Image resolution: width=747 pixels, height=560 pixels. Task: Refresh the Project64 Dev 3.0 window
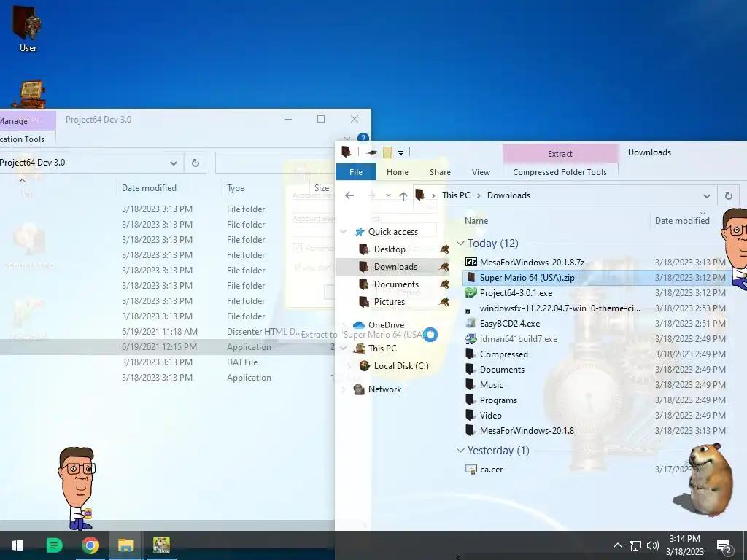196,163
